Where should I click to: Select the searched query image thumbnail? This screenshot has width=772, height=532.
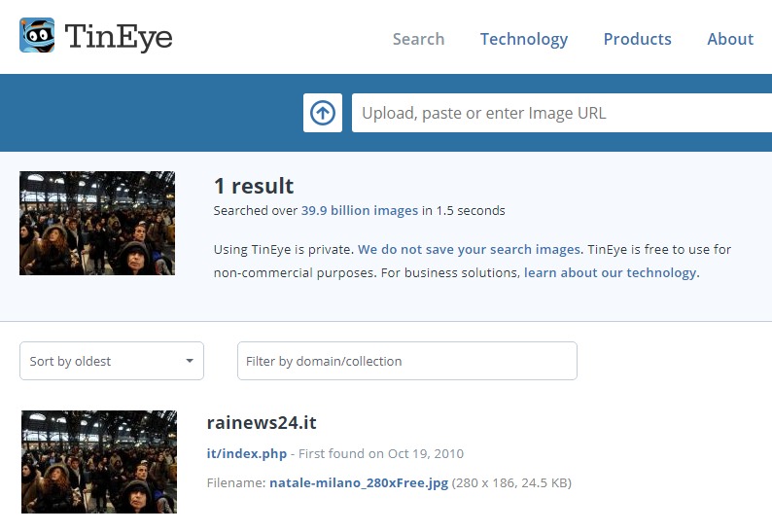pyautogui.click(x=97, y=223)
